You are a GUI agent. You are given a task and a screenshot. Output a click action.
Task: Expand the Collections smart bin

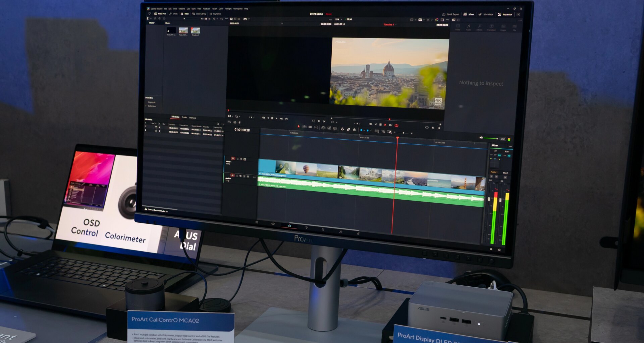146,106
